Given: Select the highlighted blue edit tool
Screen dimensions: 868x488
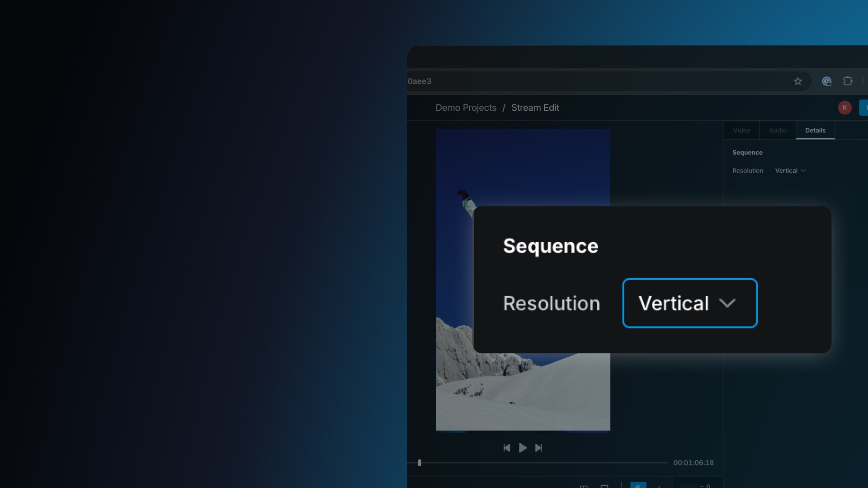Looking at the screenshot, I should 638,485.
